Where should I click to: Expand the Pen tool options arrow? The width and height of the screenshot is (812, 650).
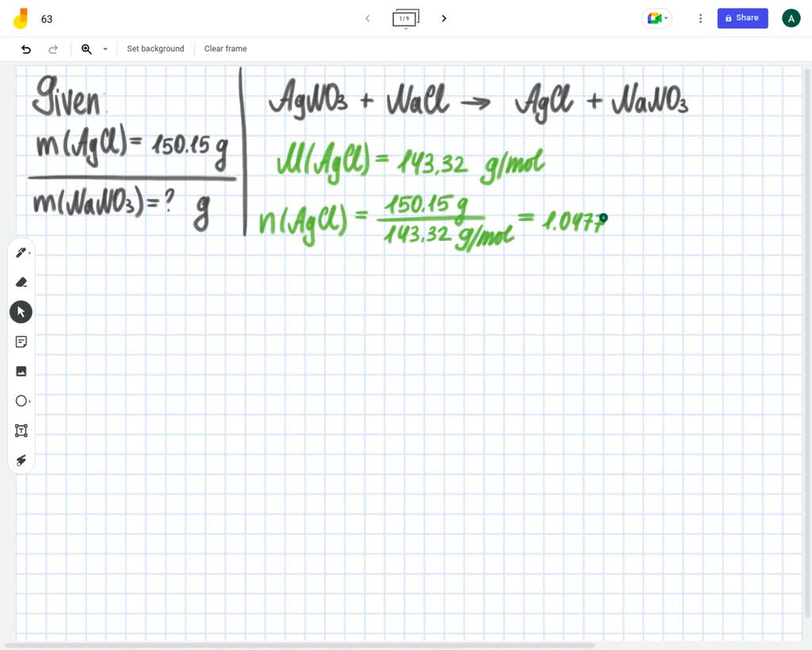(x=29, y=252)
